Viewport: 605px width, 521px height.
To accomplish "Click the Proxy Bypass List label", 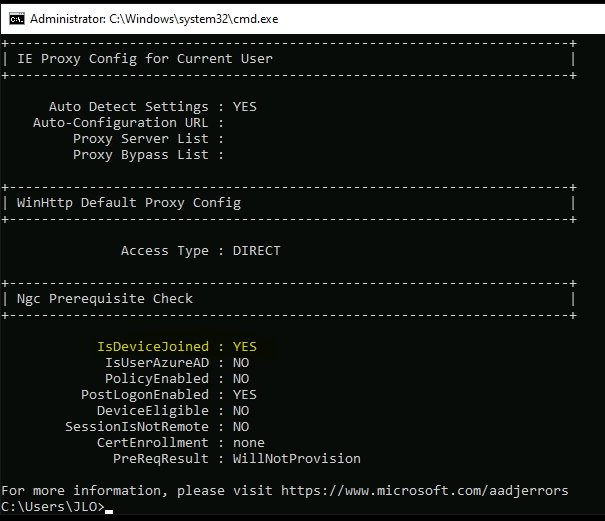I will tap(140, 155).
